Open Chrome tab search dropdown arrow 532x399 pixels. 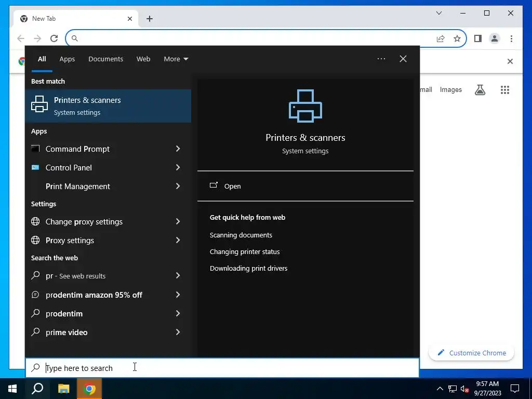click(439, 13)
